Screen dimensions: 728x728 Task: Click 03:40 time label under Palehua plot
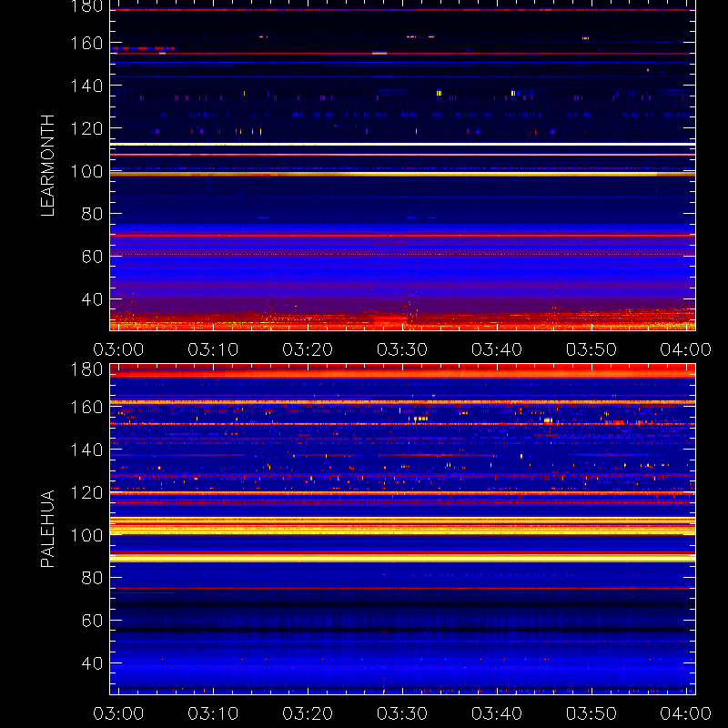point(497,713)
